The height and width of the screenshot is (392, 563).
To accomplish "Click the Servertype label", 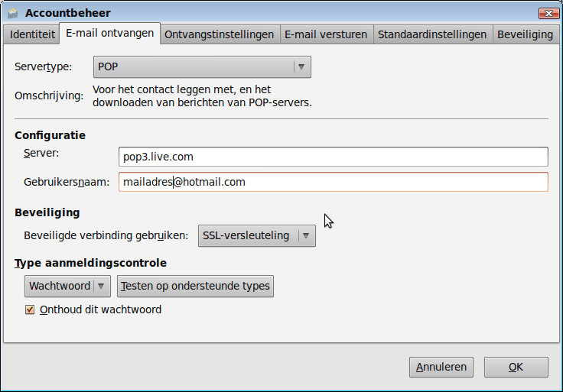I will (x=44, y=67).
